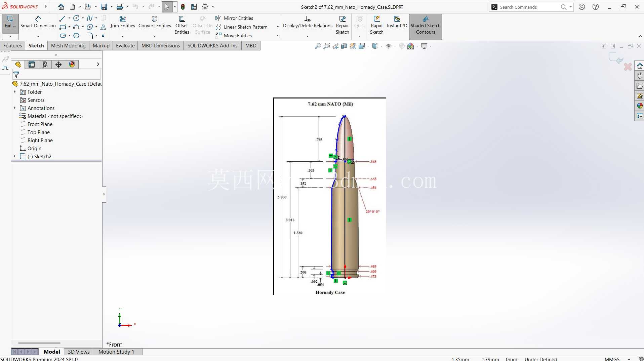Select the Polygon sketch tool
Image resolution: width=644 pixels, height=361 pixels.
click(76, 36)
